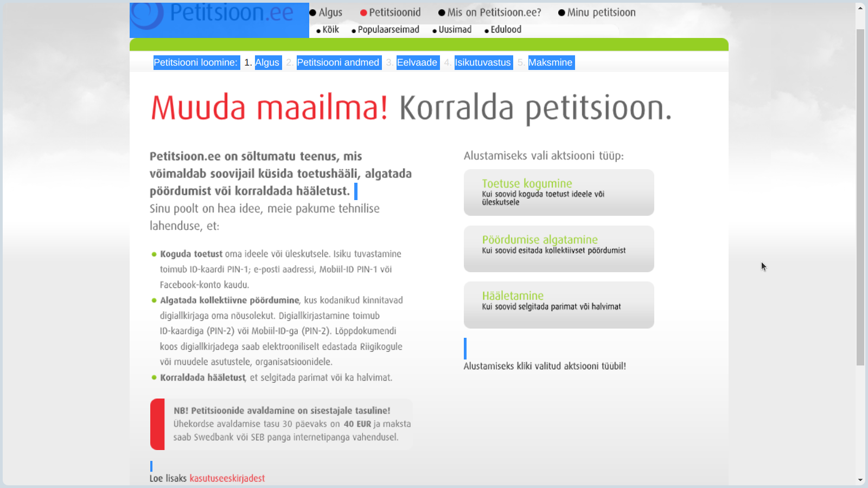Go to the Maksmine step
The width and height of the screenshot is (868, 488).
click(551, 62)
